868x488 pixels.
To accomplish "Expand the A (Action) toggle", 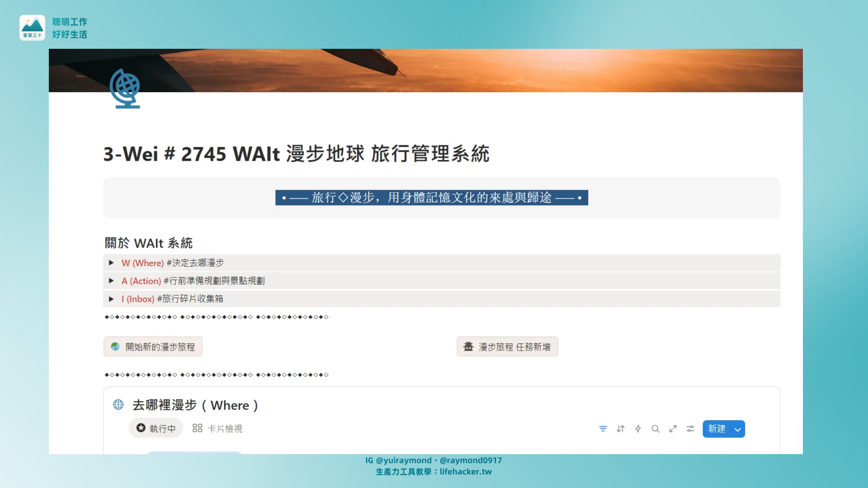I will [x=111, y=281].
